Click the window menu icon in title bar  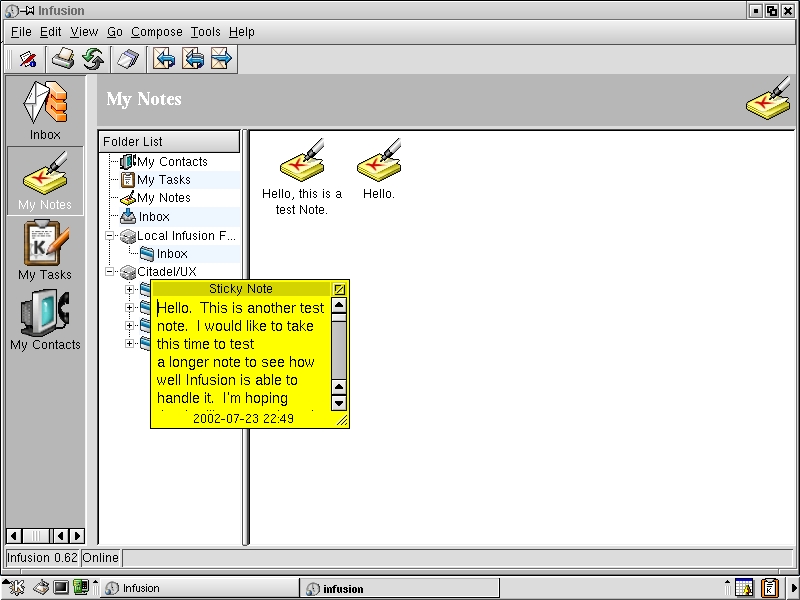[x=11, y=10]
